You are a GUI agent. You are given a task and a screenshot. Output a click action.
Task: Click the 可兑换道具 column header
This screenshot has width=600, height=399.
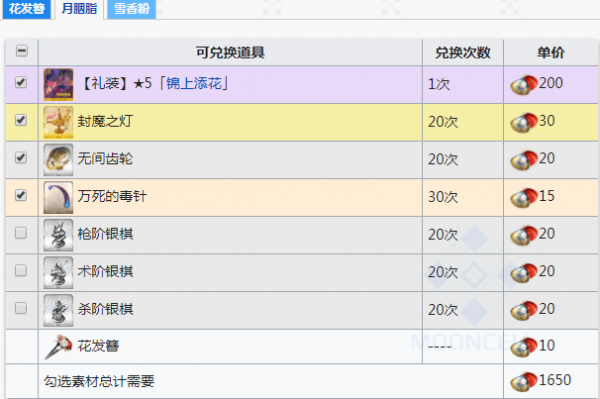[230, 52]
